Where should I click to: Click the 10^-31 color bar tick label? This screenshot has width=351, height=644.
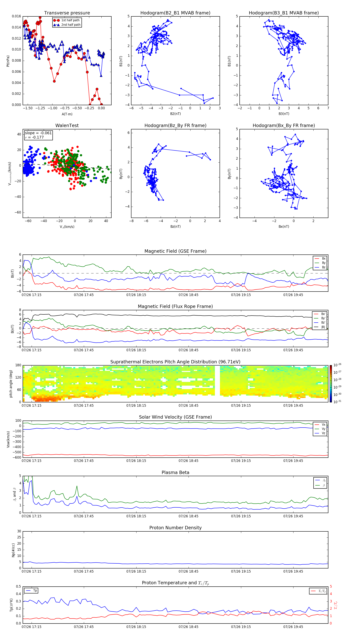pos(337,402)
